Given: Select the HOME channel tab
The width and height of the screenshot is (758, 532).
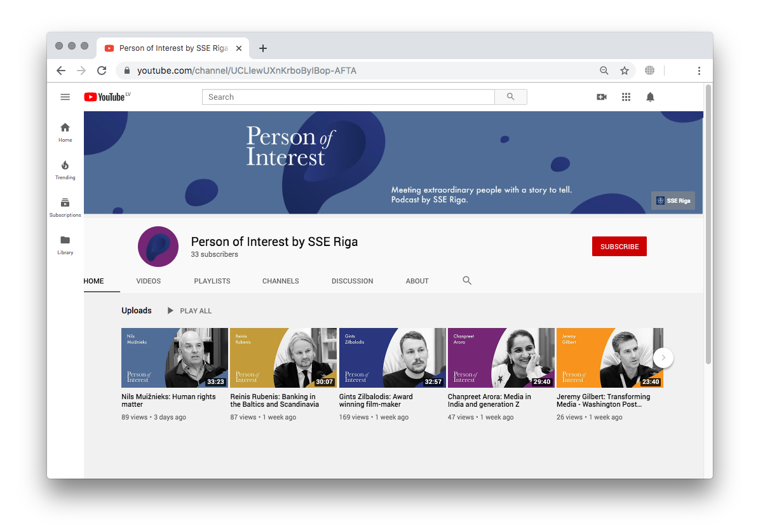Looking at the screenshot, I should click(94, 281).
